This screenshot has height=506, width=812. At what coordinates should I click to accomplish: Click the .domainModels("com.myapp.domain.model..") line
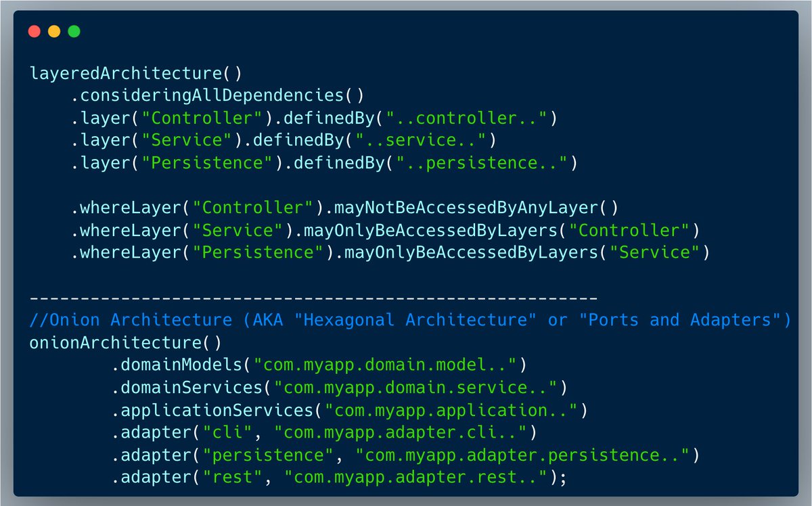pyautogui.click(x=319, y=365)
